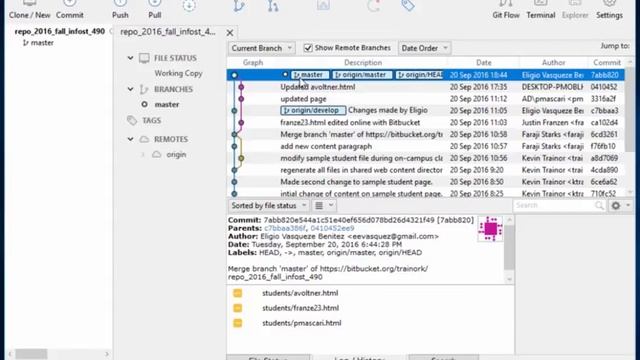Select master branch under BRANCHES

(167, 104)
